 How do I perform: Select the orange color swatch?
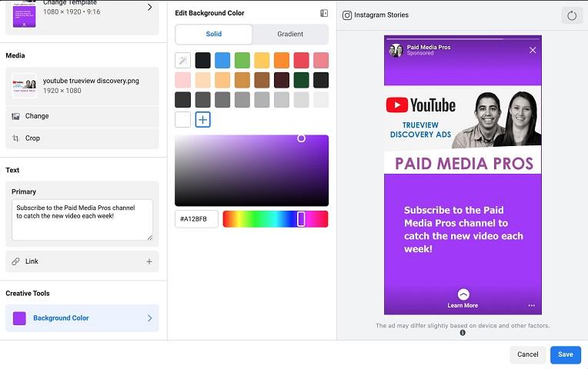[x=282, y=60]
